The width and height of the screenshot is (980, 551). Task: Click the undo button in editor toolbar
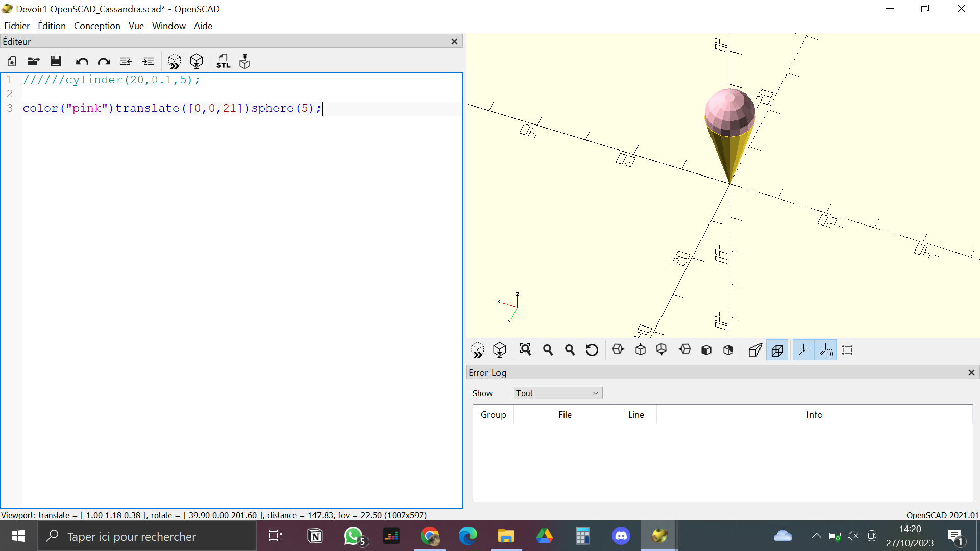coord(82,61)
